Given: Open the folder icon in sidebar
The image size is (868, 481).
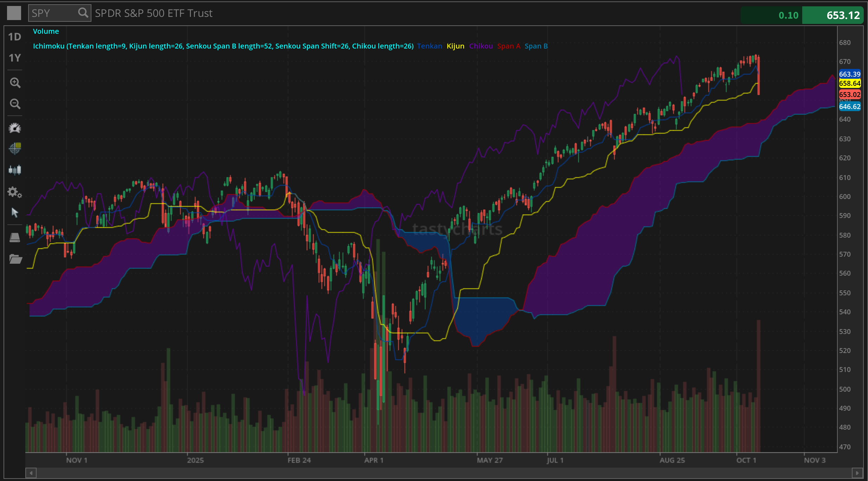Looking at the screenshot, I should (15, 259).
